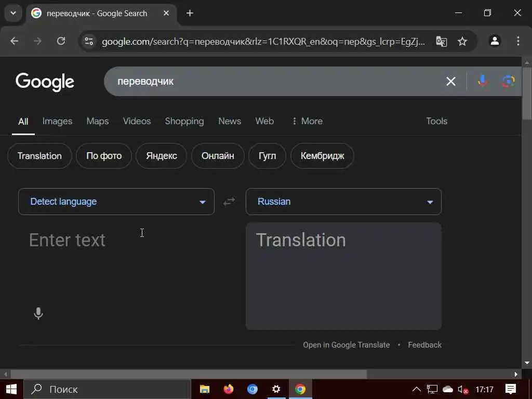Go to Google home via logo
The height and width of the screenshot is (399, 532).
45,82
